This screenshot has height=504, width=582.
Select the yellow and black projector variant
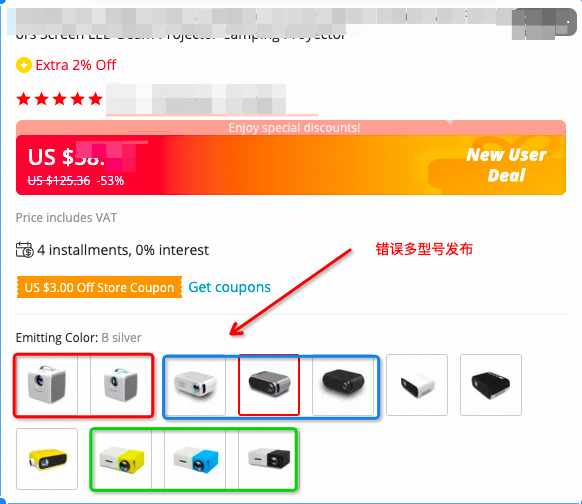coord(47,459)
